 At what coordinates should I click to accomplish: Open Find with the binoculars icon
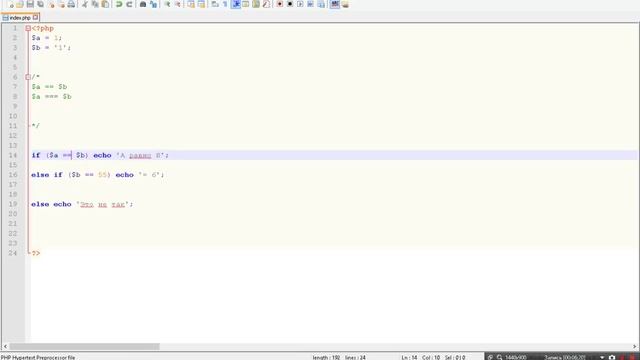143,4
